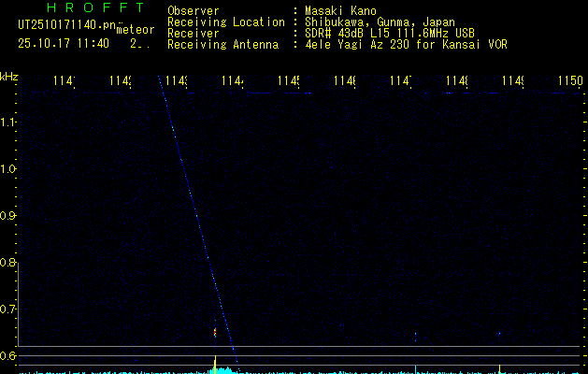Click the 0.7 frequency axis label
The height and width of the screenshot is (374, 588).
click(8, 309)
